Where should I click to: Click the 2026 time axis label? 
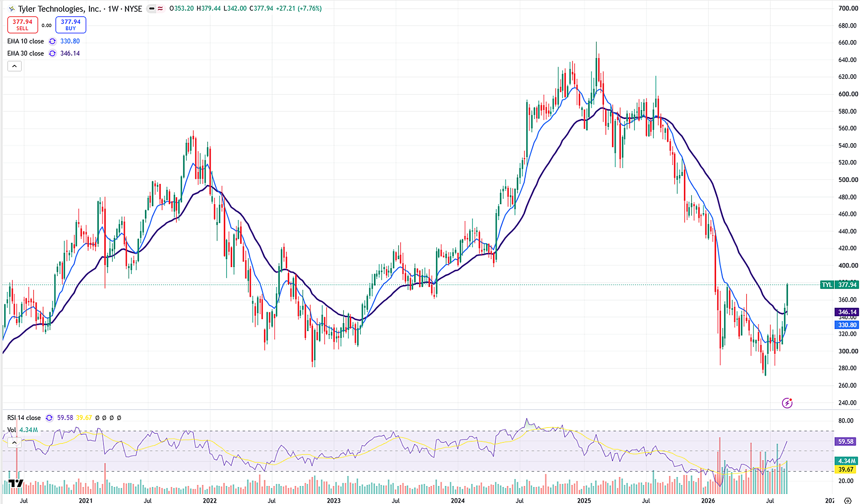[x=708, y=500]
